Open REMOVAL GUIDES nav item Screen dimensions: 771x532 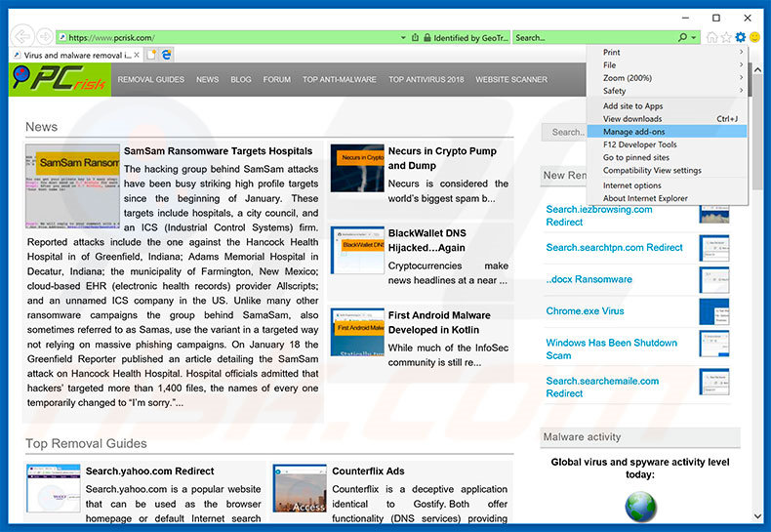(150, 79)
